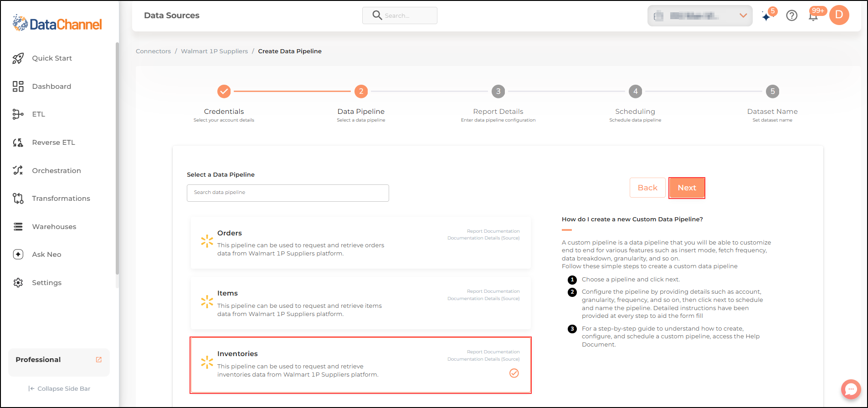Viewport: 868px width, 408px height.
Task: Open Report Documentation link for Items
Action: pyautogui.click(x=493, y=291)
